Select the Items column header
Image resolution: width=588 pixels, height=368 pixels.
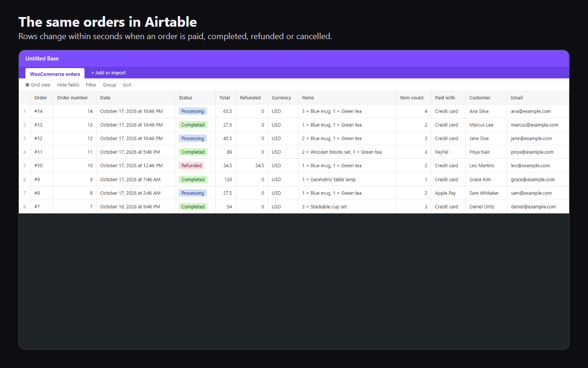click(347, 98)
